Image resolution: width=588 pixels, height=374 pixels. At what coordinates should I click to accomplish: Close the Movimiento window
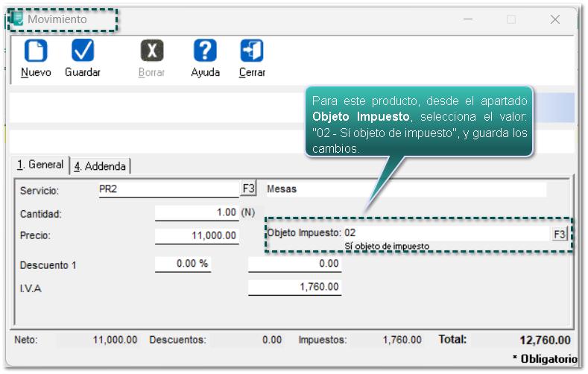point(555,19)
